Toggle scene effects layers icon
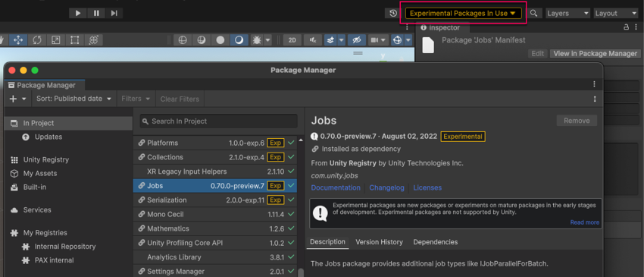This screenshot has width=644, height=277. (330, 40)
